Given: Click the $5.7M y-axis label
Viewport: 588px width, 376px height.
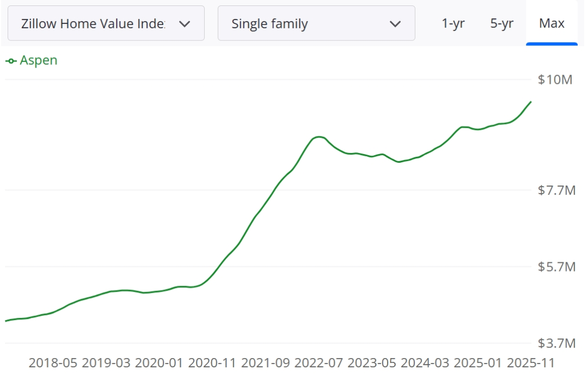Looking at the screenshot, I should (x=556, y=267).
